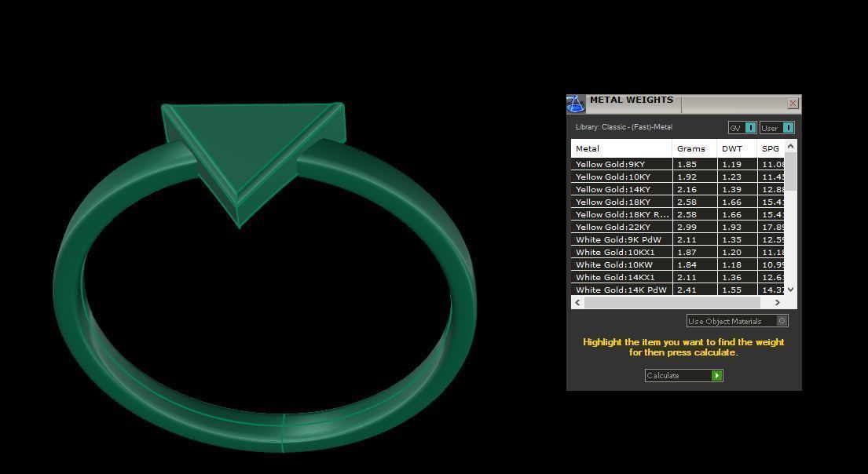868x474 pixels.
Task: Sort by the Grams column header
Action: click(694, 148)
